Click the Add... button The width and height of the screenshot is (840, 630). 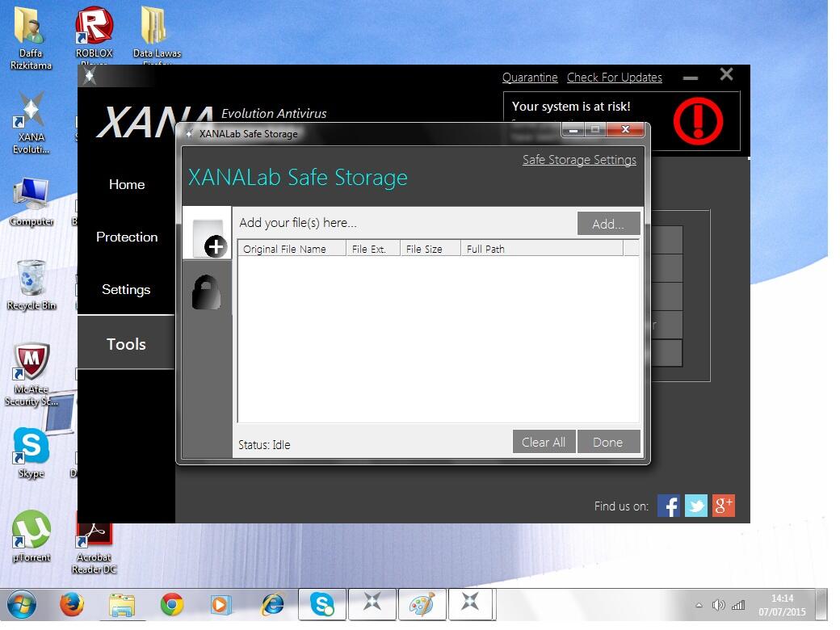pyautogui.click(x=608, y=224)
